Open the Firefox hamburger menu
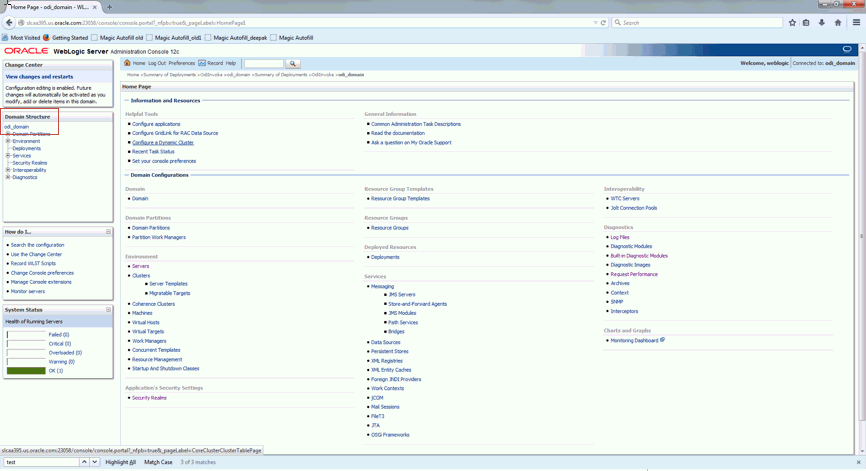The image size is (866, 471). click(x=857, y=23)
